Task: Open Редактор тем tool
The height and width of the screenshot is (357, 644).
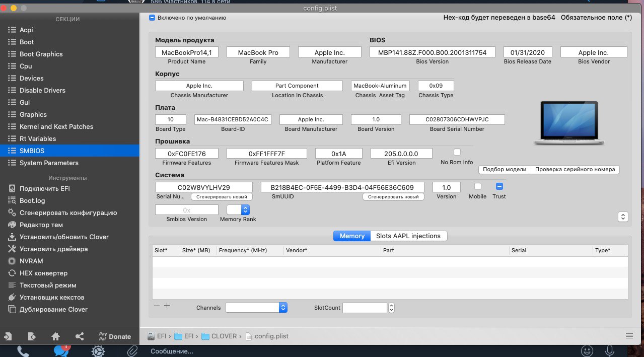Action: (69, 225)
